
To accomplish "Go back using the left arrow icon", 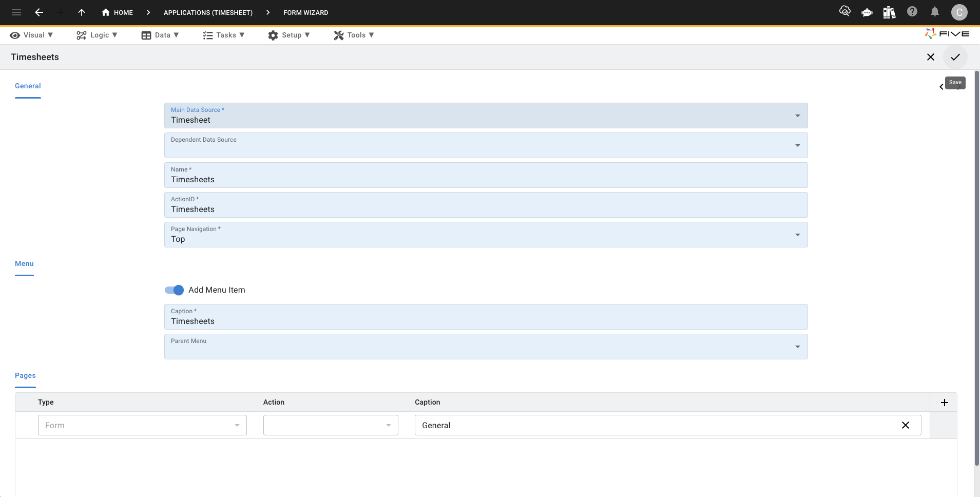I will click(39, 12).
